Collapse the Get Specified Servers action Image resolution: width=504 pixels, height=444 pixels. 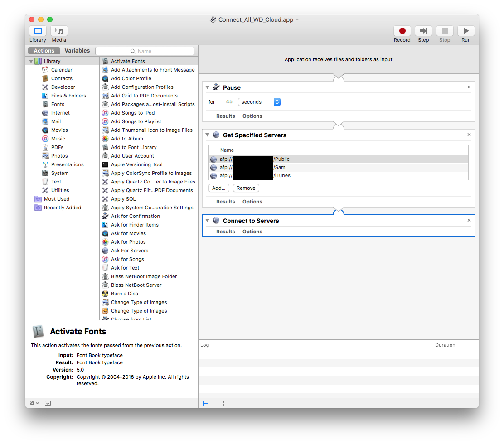[207, 135]
